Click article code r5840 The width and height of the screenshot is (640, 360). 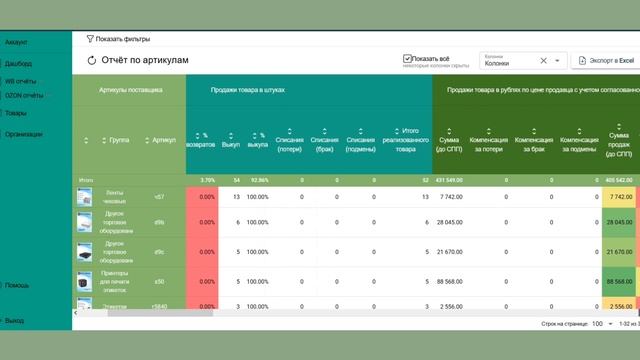159,307
